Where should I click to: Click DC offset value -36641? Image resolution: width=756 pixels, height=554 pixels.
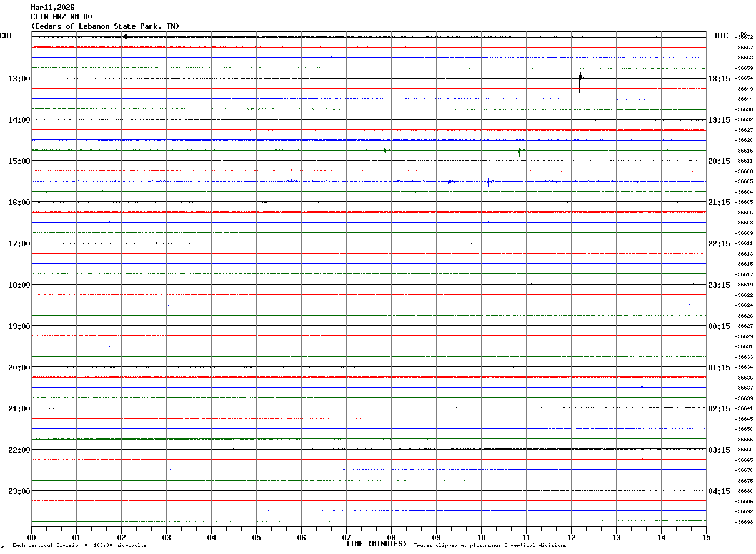pos(744,408)
